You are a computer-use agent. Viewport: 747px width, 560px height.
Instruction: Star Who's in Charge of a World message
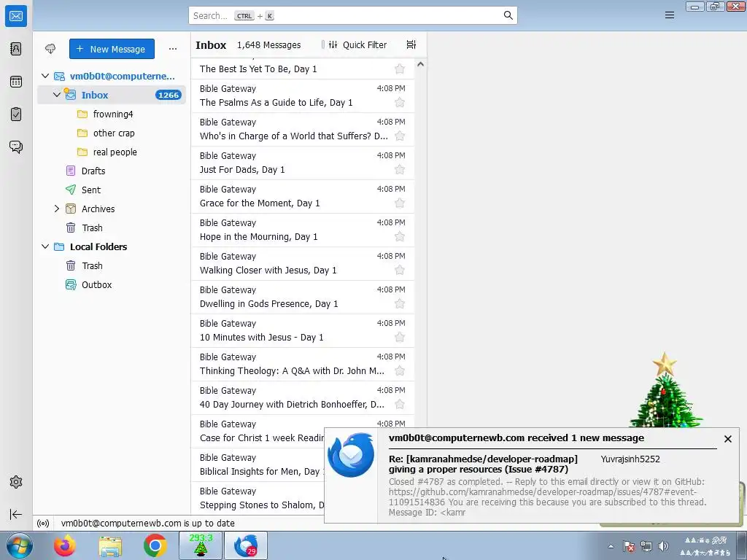pos(400,136)
